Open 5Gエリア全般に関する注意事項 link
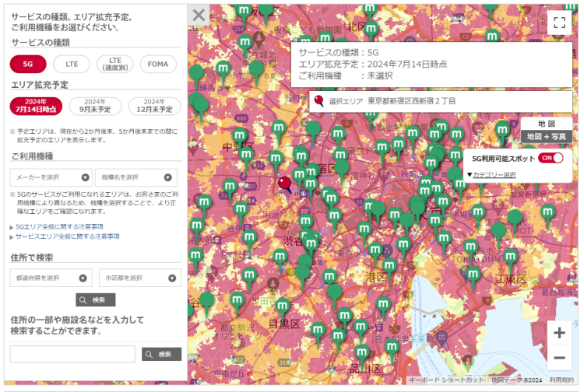The image size is (584, 392). point(59,226)
